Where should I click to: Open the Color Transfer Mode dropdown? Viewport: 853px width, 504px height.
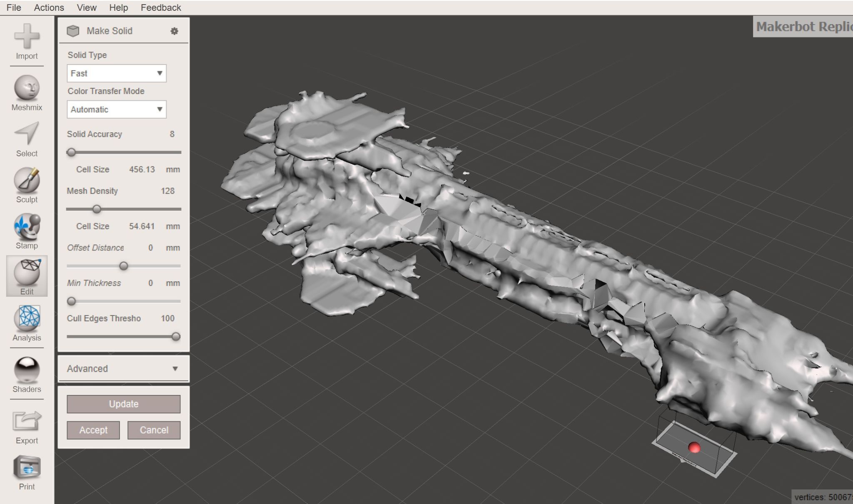pyautogui.click(x=117, y=109)
